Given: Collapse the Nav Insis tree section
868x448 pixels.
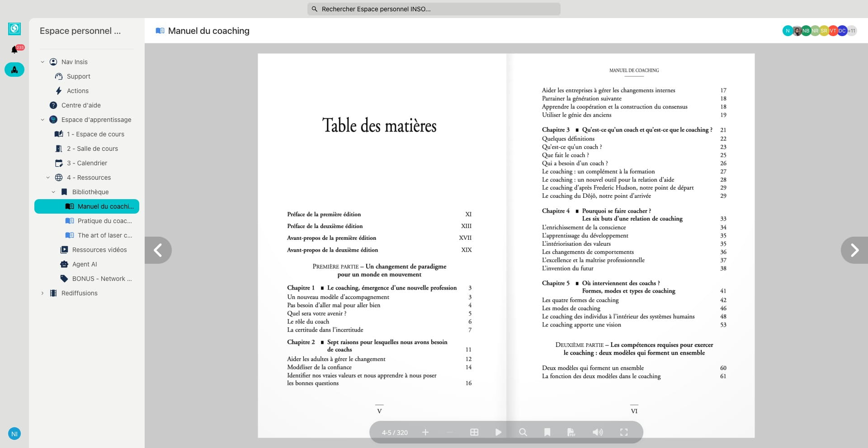Looking at the screenshot, I should 42,62.
